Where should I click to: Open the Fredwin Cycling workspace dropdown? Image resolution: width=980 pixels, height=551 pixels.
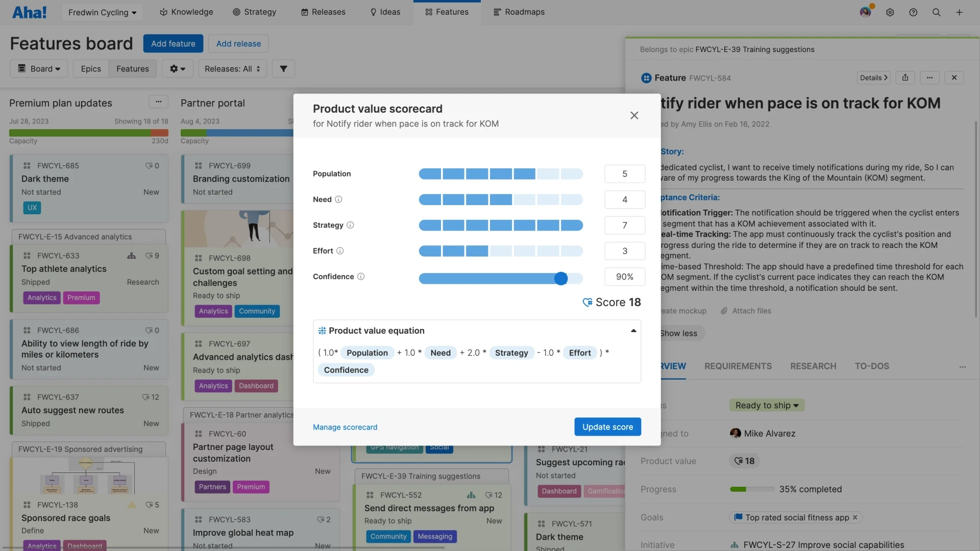point(102,12)
